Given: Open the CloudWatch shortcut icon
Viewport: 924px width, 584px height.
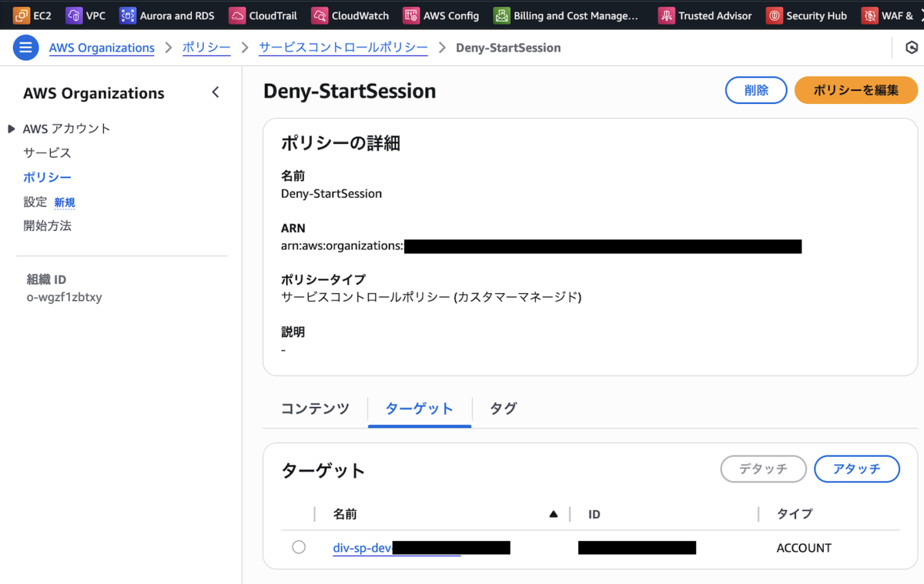Looking at the screenshot, I should coord(320,15).
